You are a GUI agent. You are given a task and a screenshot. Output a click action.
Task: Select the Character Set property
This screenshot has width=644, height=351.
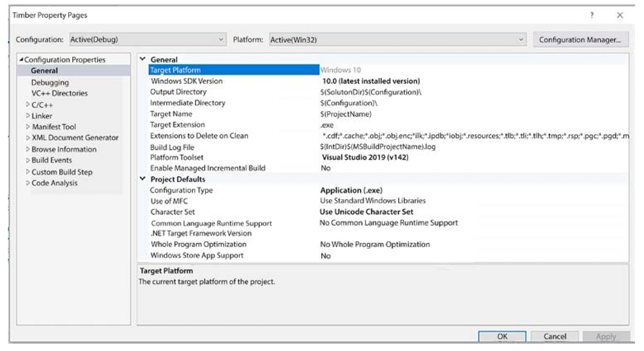(x=172, y=212)
